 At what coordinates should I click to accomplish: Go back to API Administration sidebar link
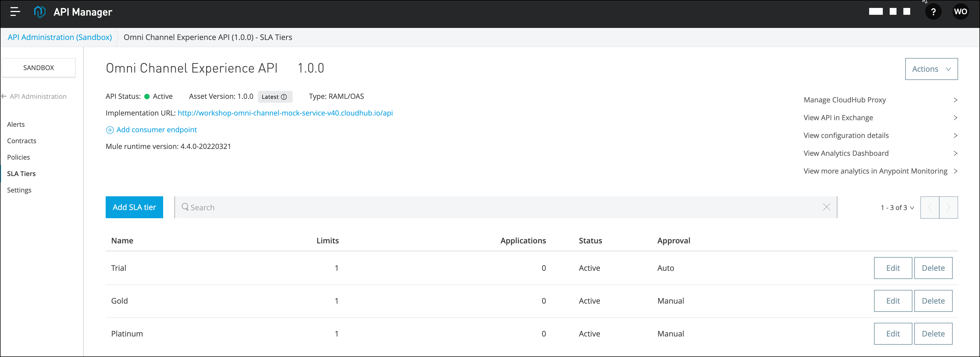coord(38,96)
